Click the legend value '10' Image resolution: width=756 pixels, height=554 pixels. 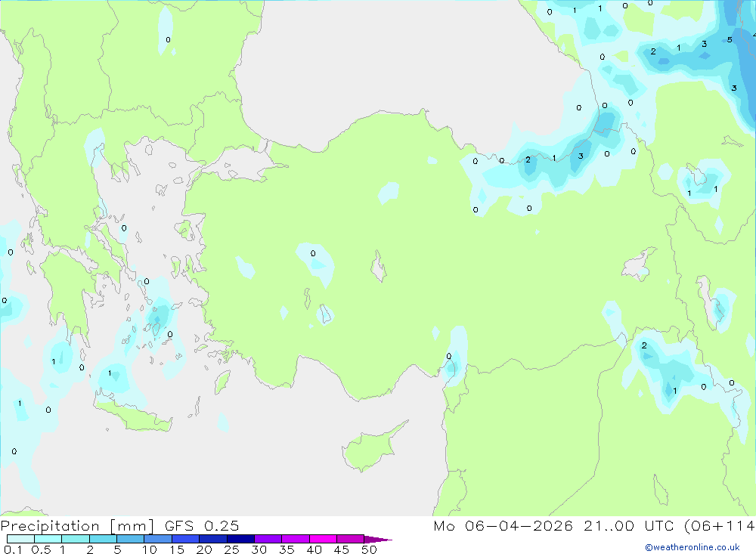tap(150, 549)
